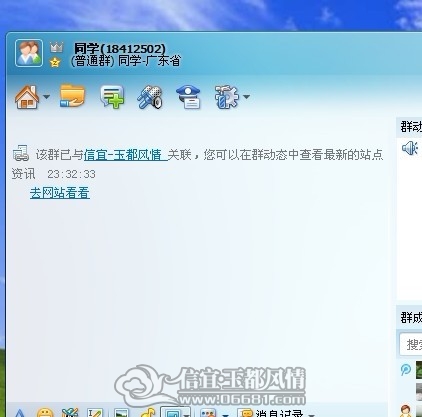Click the colorful people icon in bottom toolbar

click(209, 413)
